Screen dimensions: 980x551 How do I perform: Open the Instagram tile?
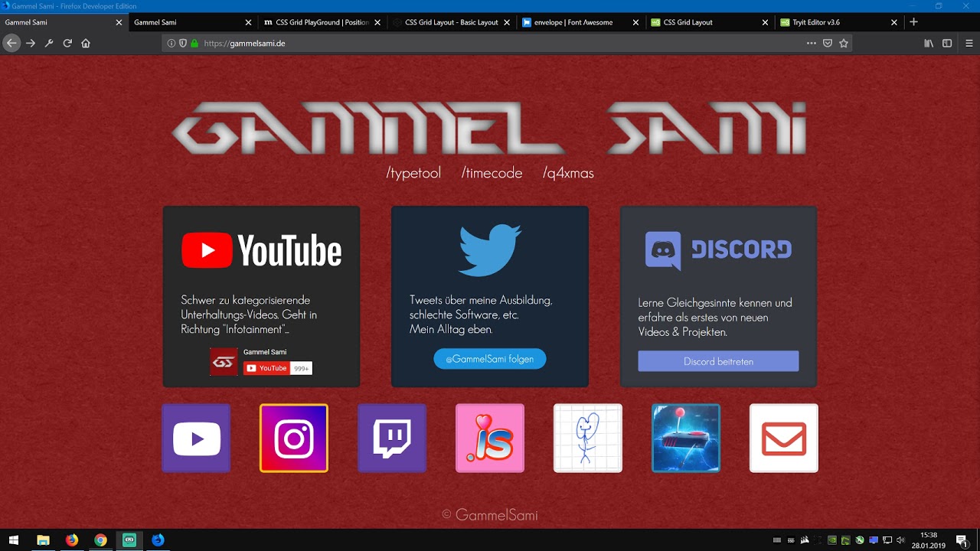294,438
